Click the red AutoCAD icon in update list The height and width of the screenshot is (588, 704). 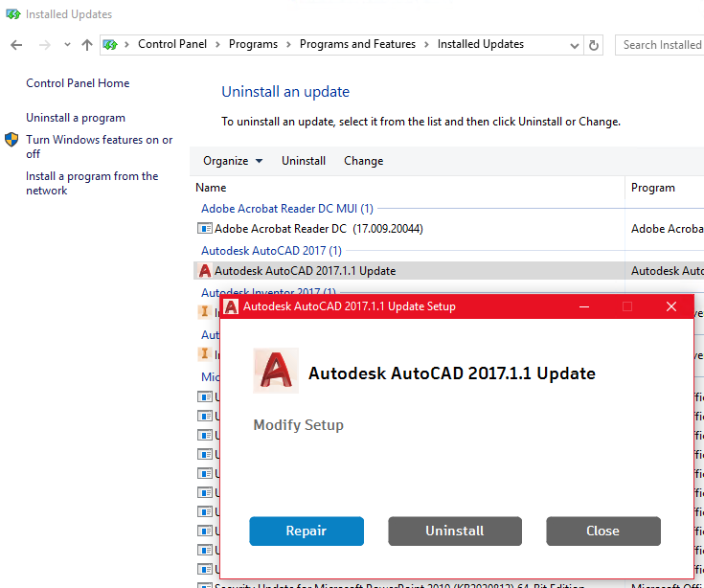[205, 271]
